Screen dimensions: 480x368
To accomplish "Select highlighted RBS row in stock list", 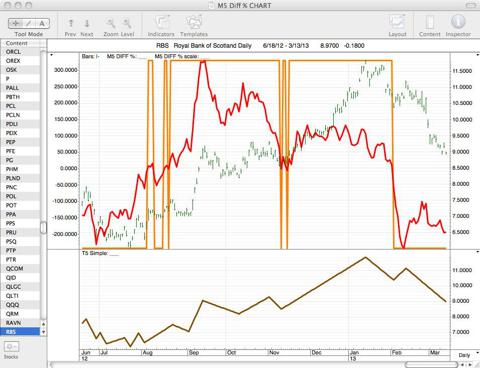I will pyautogui.click(x=20, y=332).
